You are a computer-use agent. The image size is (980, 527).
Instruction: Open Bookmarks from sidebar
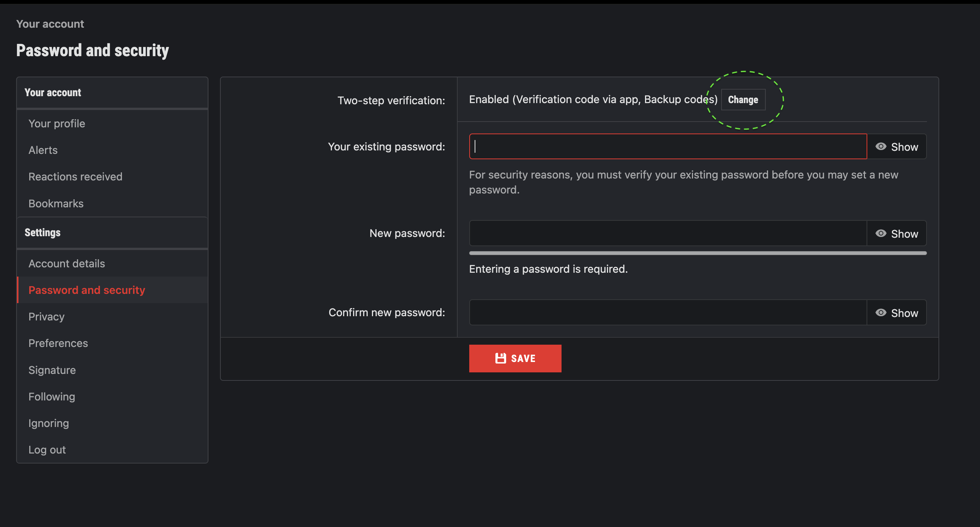pos(112,203)
